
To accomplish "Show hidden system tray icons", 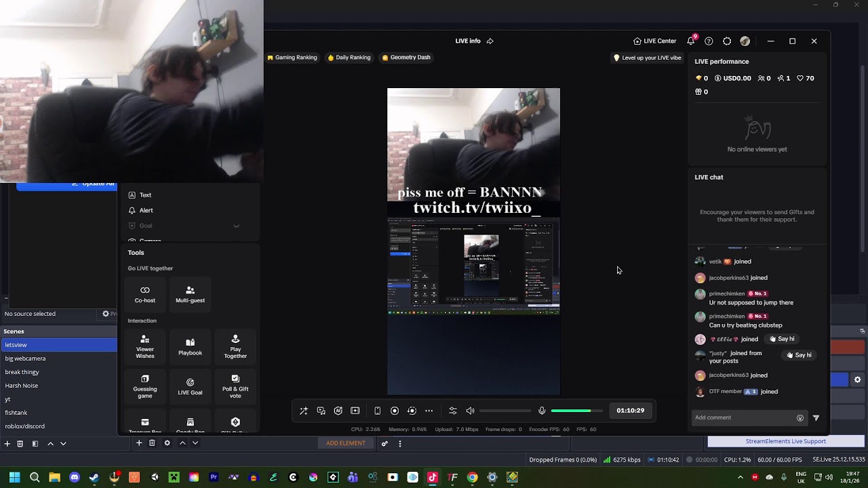I will click(x=740, y=477).
